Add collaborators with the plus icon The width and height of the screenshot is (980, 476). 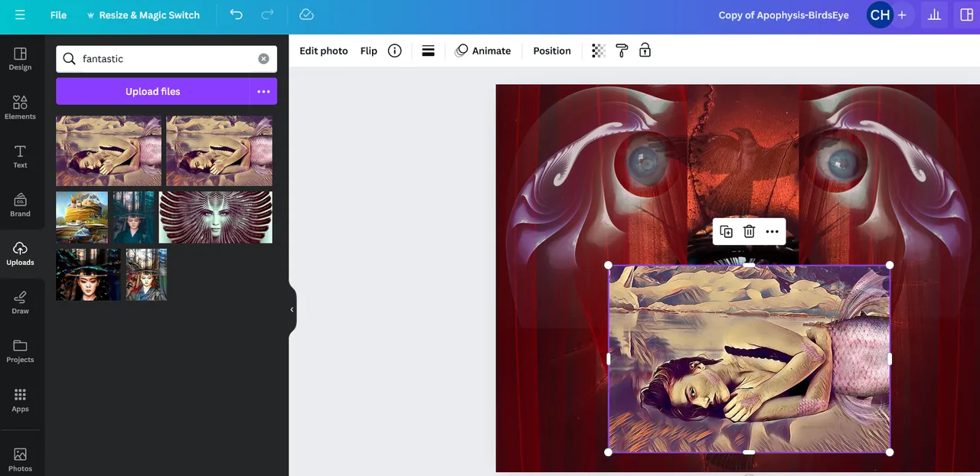pyautogui.click(x=902, y=15)
